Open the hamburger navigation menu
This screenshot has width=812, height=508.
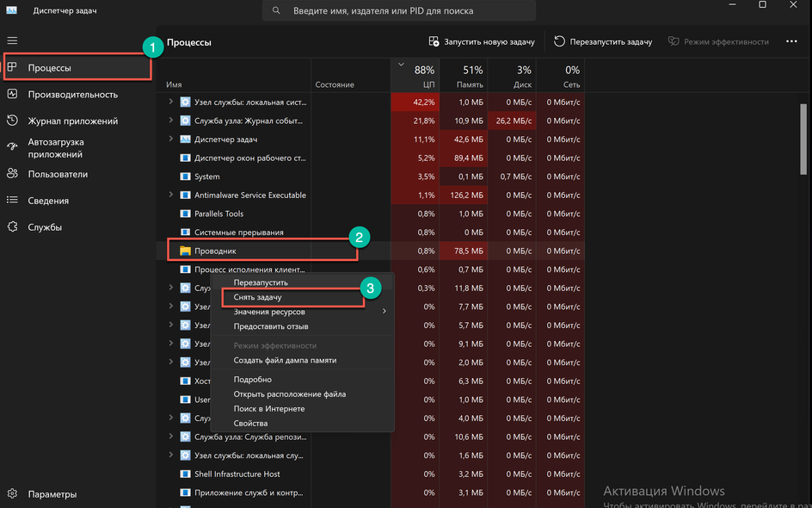[12, 40]
